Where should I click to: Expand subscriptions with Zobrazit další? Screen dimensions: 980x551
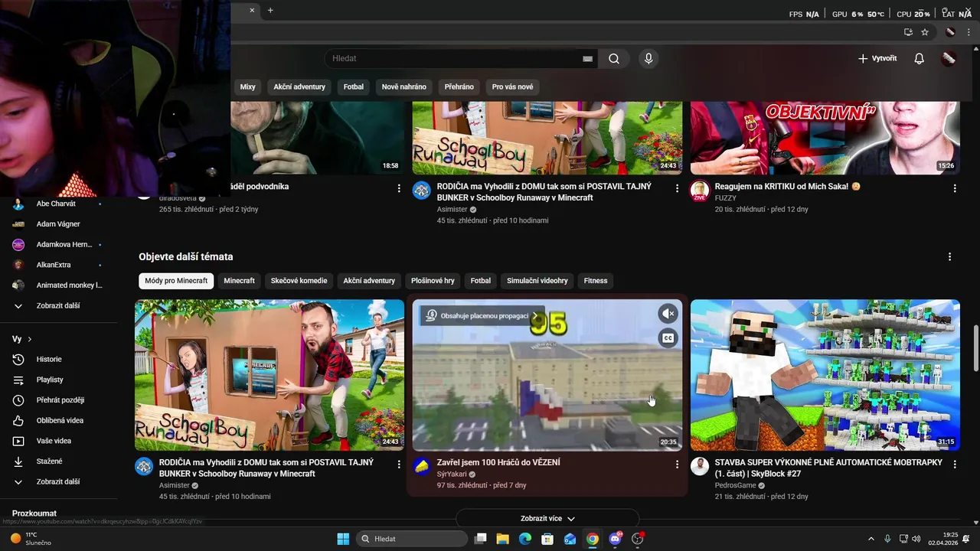tap(59, 305)
